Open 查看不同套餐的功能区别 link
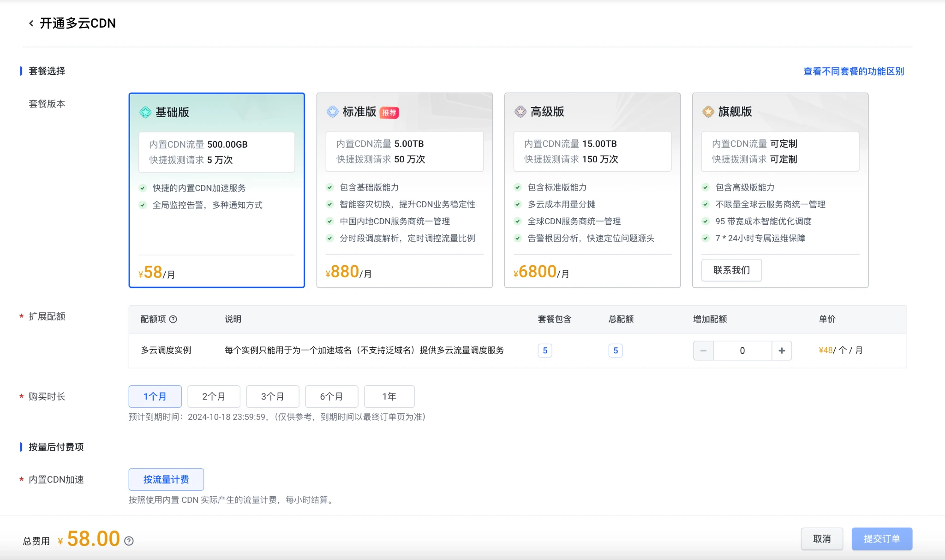The width and height of the screenshot is (945, 560). pyautogui.click(x=853, y=71)
